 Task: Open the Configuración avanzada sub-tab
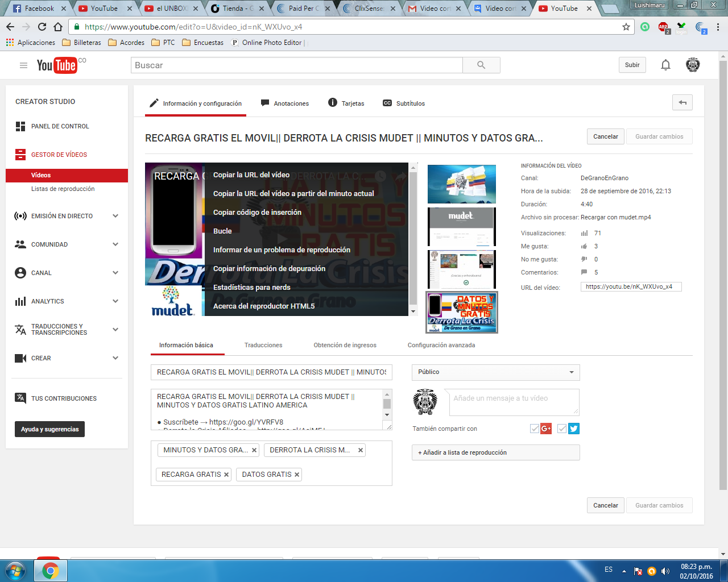point(441,345)
